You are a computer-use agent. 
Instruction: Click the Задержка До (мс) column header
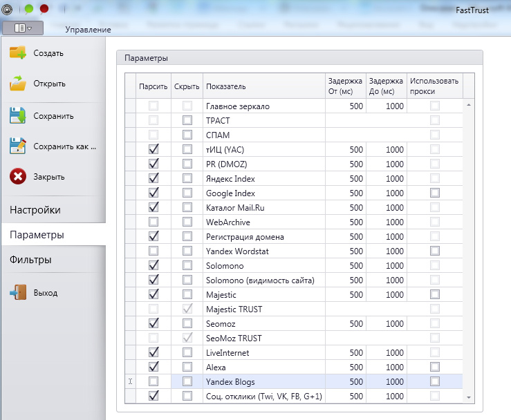(x=386, y=86)
